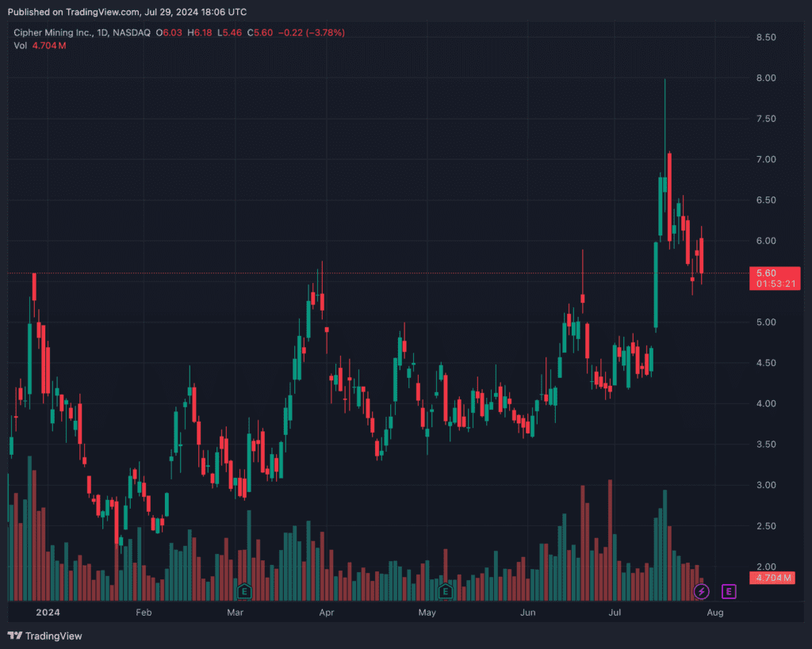Click the 8.00 level on price axis
Viewport: 812px width, 649px height.
click(x=765, y=78)
